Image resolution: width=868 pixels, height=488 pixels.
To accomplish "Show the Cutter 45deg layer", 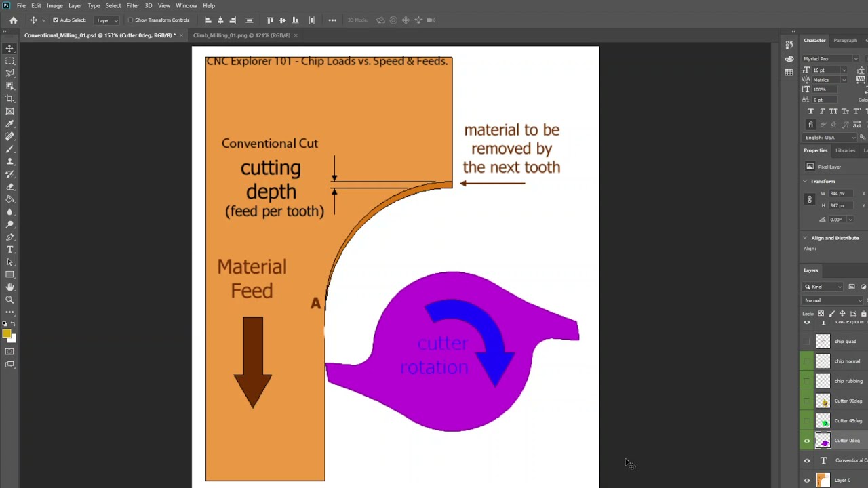I will coord(807,421).
